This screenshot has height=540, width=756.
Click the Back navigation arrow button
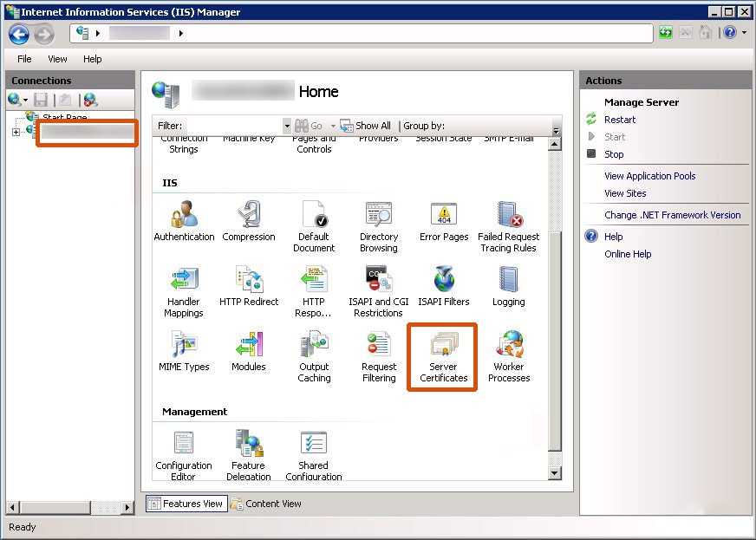19,34
